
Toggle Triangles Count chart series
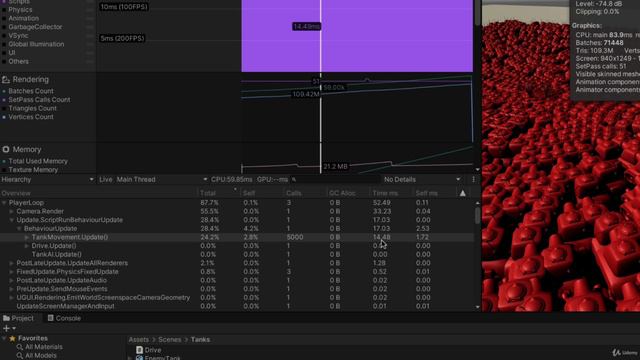pos(4,108)
